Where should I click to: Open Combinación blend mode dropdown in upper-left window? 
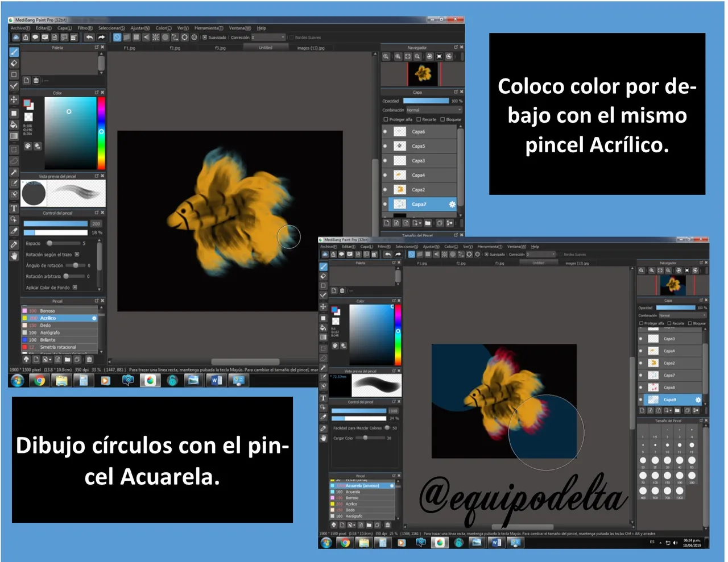[434, 110]
